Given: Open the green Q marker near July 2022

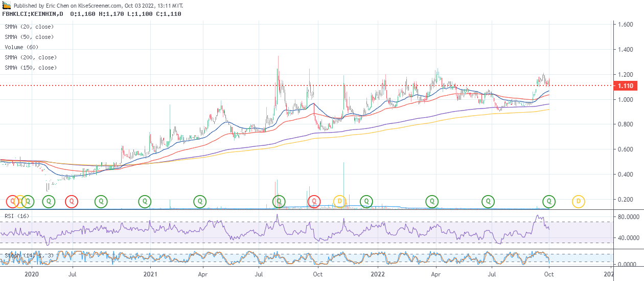Looking at the screenshot, I should [489, 202].
